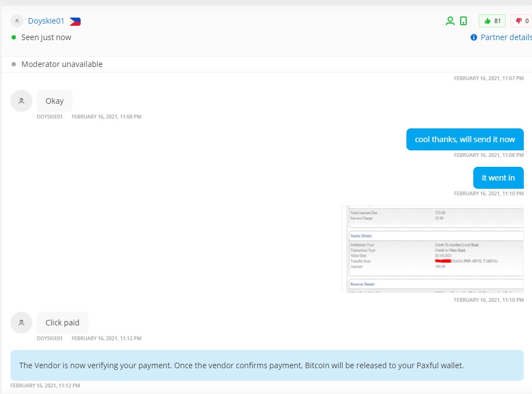The image size is (532, 394).
Task: Click the Doyskie01 profile avatar in header
Action: tap(17, 21)
